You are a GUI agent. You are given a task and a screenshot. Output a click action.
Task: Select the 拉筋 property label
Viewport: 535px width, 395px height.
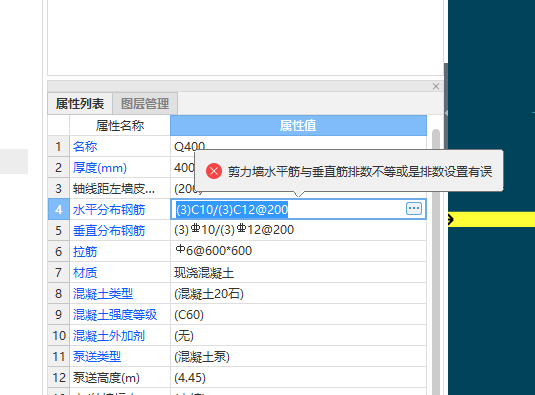(85, 252)
